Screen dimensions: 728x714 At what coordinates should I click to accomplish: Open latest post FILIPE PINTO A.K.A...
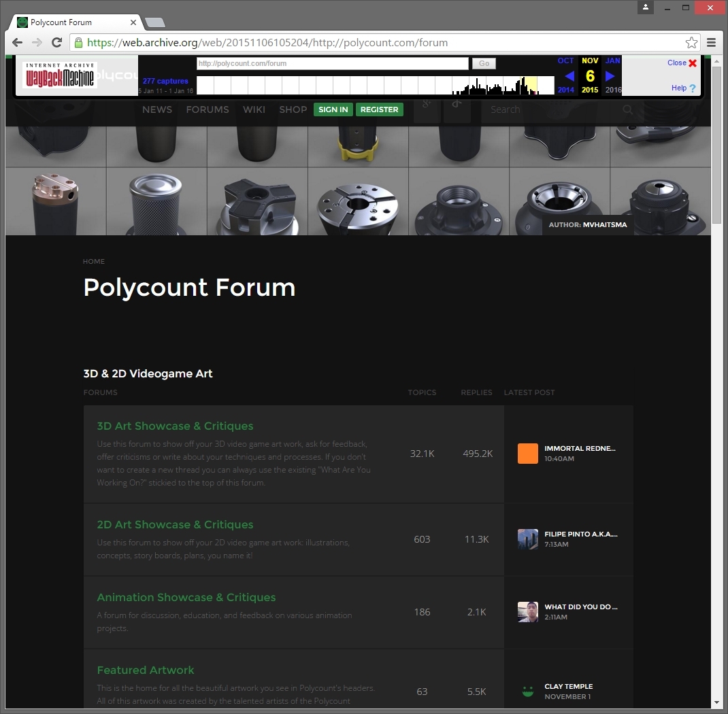(x=581, y=534)
